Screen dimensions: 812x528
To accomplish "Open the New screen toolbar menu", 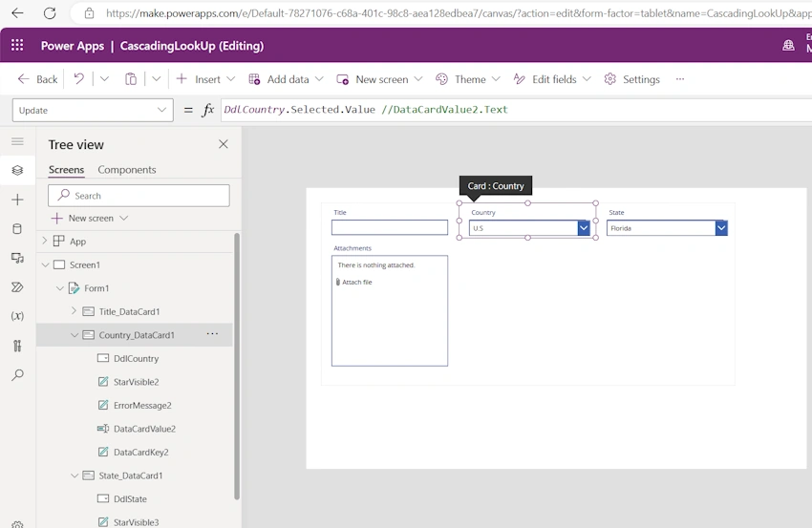I will click(379, 79).
